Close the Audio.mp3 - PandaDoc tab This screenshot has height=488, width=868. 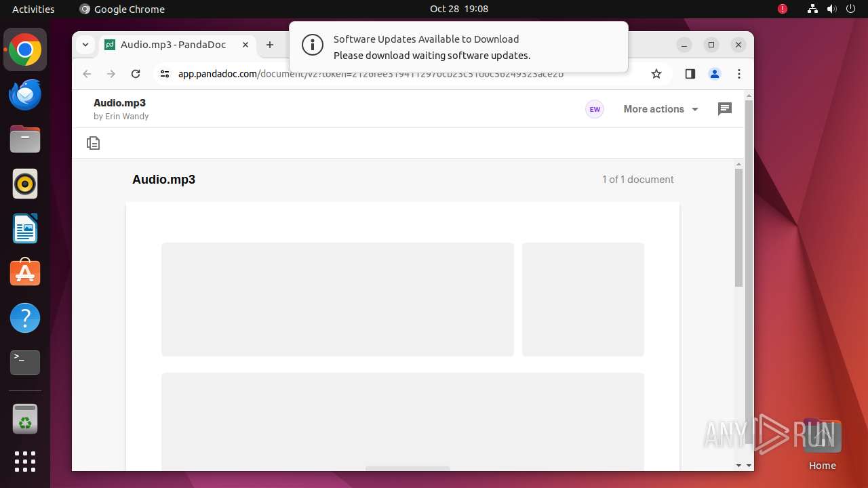[x=245, y=45]
